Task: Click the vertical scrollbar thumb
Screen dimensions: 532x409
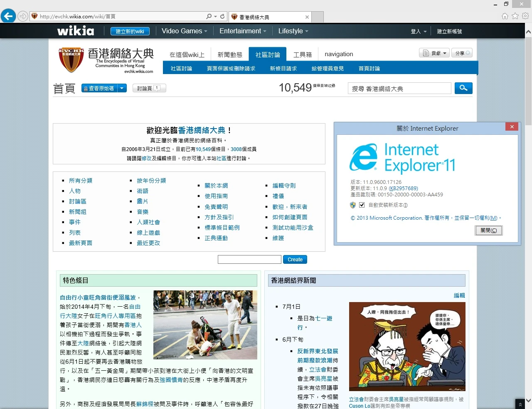Action: tap(528, 81)
